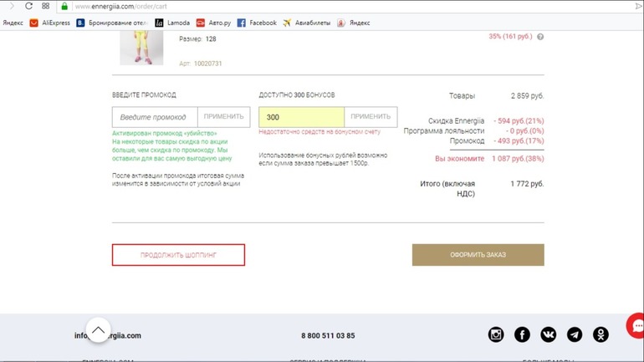Click the scroll-to-top arrow button

pyautogui.click(x=98, y=330)
